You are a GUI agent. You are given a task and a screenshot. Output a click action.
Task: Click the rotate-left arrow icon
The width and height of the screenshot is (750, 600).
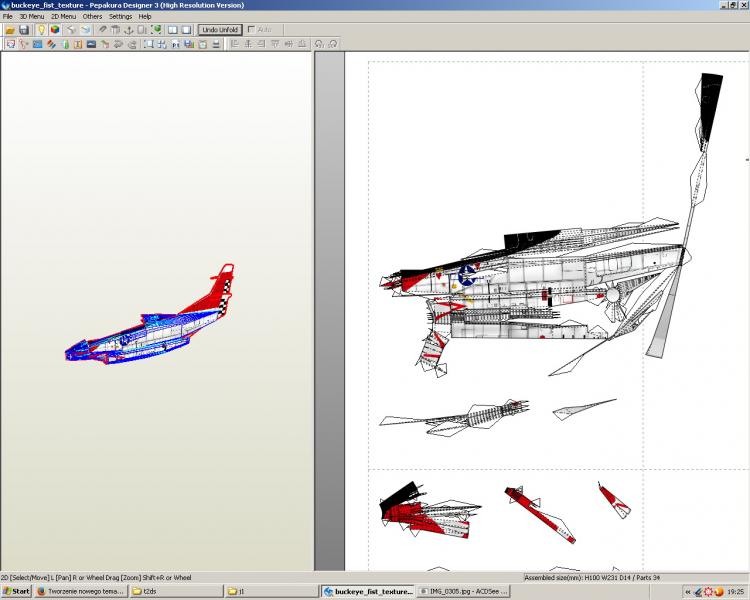(319, 44)
